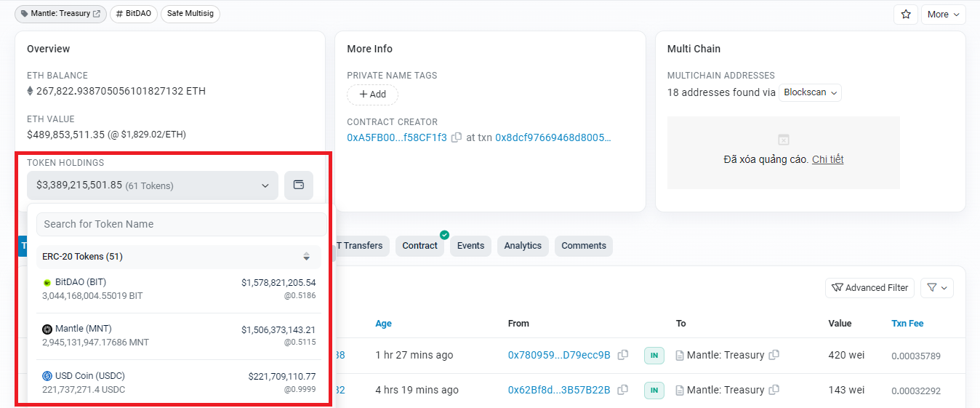
Task: Open creation transaction 0x8dcf97669468d8005
Action: click(553, 137)
